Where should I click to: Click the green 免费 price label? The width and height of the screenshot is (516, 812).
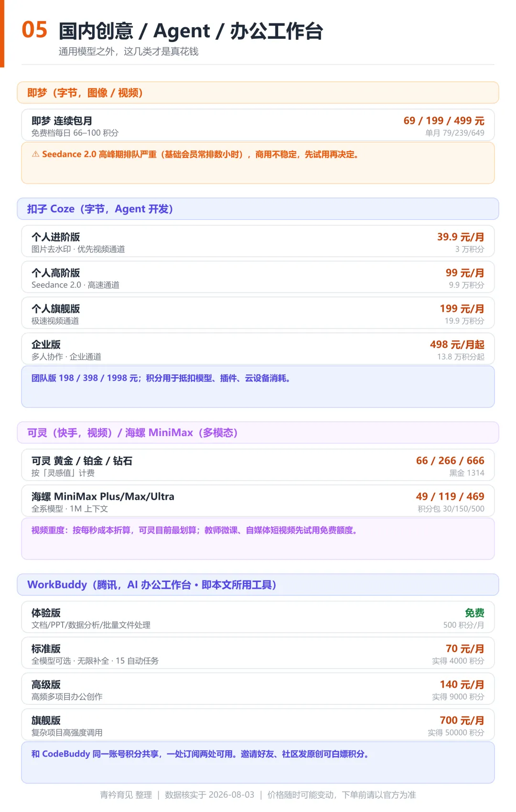(474, 613)
